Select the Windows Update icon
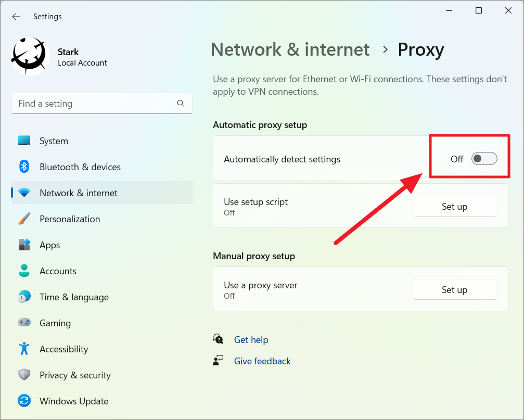 [24, 401]
